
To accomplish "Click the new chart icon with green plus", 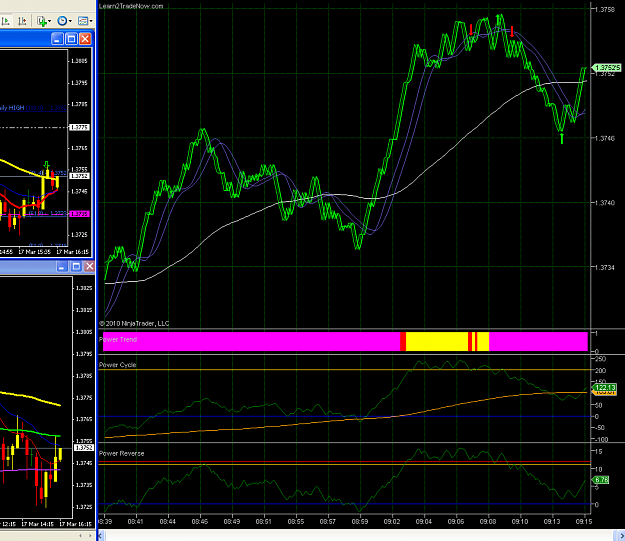I will coord(41,21).
